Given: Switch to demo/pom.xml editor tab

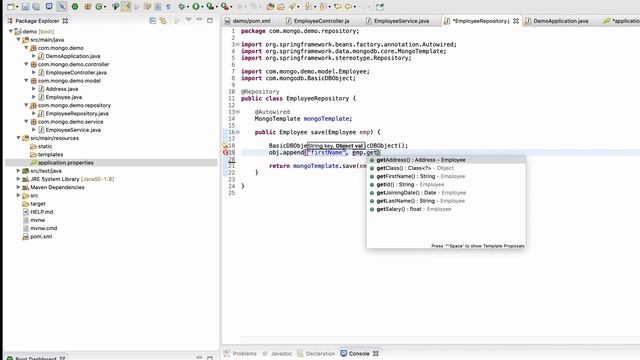Looking at the screenshot, I should point(248,21).
